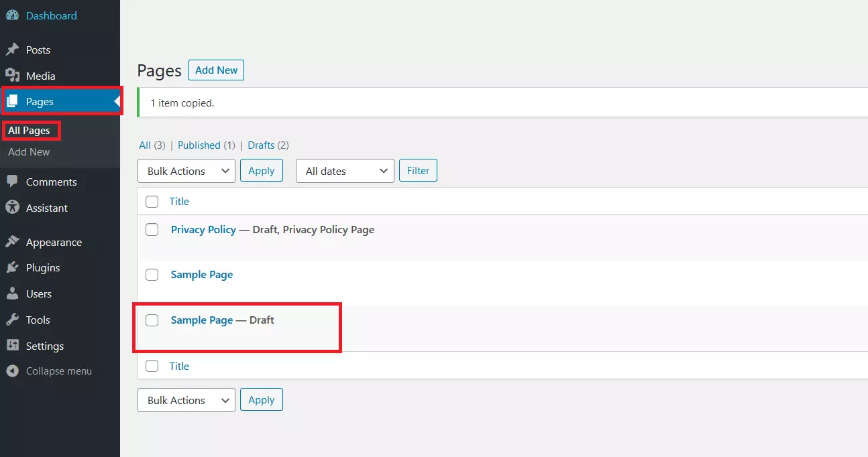868x457 pixels.
Task: Sort by Title in table header
Action: coord(179,202)
